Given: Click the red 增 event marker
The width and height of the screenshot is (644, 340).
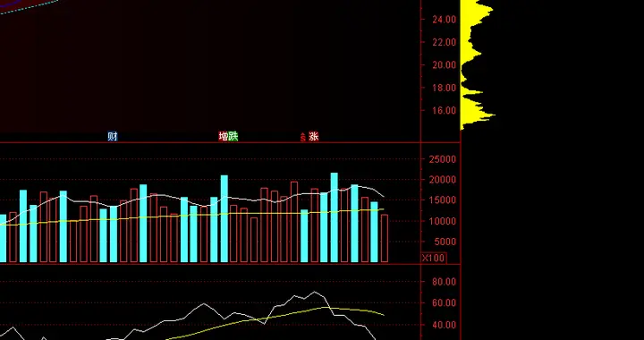Looking at the screenshot, I should [224, 136].
